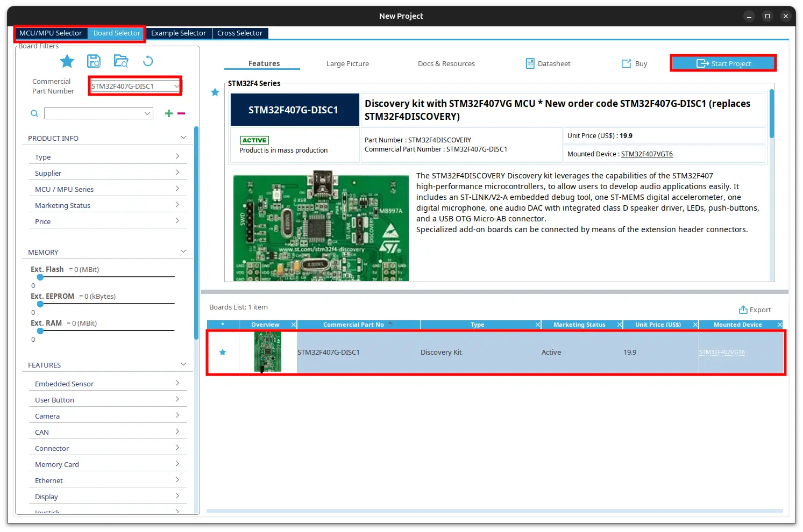
Task: Click the search filter text field
Action: point(94,113)
